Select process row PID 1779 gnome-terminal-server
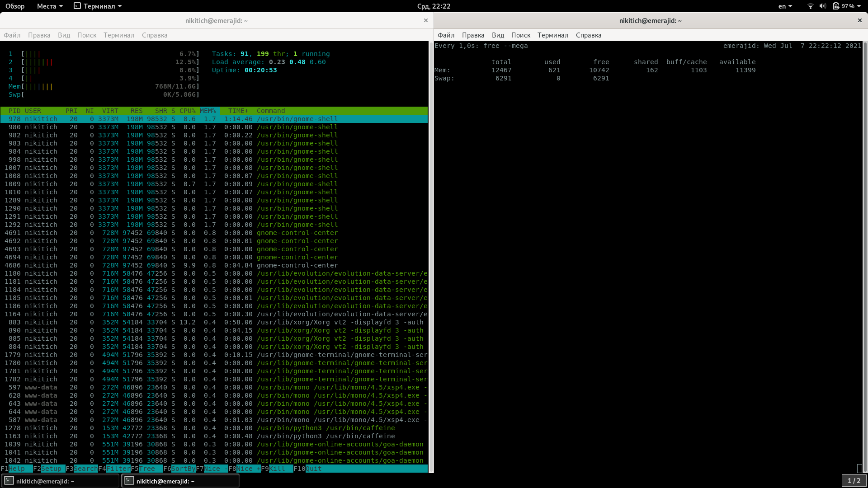This screenshot has height=488, width=868. [x=214, y=355]
